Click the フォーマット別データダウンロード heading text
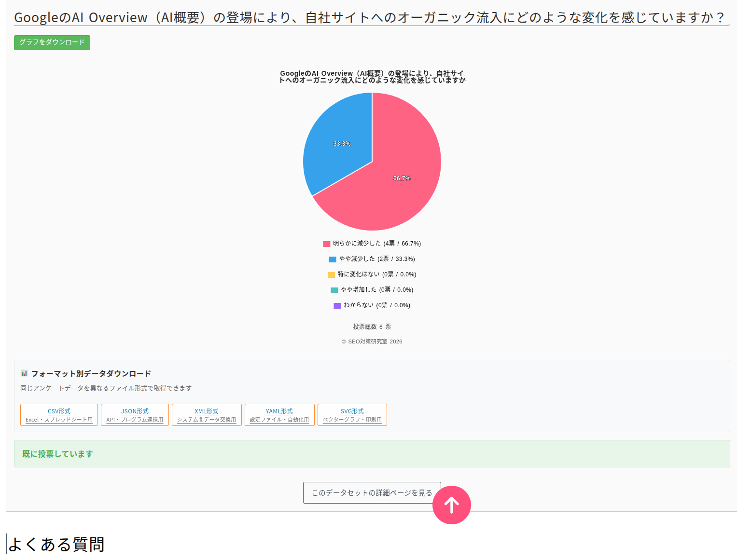The width and height of the screenshot is (737, 560). (91, 373)
